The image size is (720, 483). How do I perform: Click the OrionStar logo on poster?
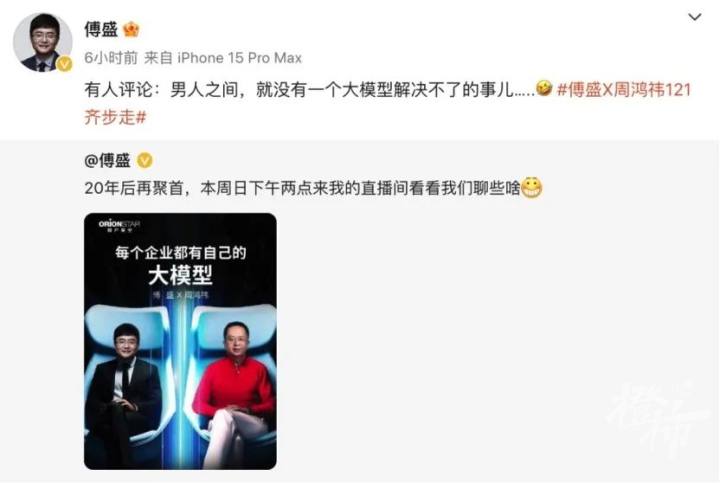(119, 225)
